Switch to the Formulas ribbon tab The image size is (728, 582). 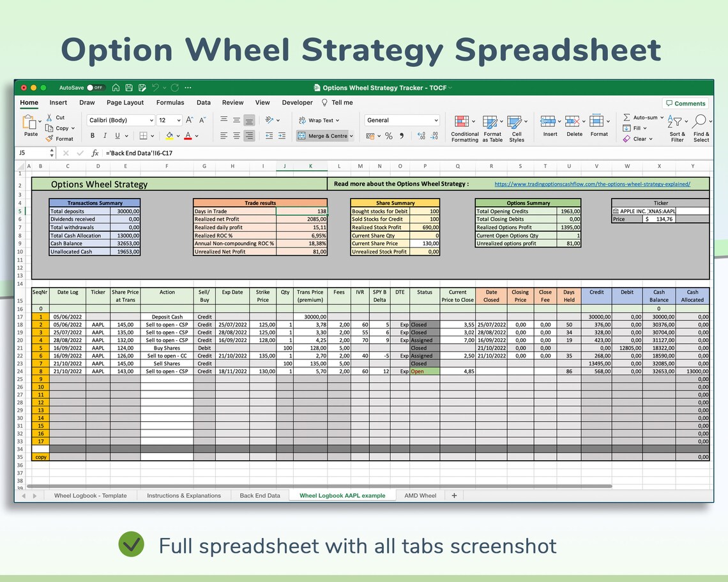click(170, 102)
